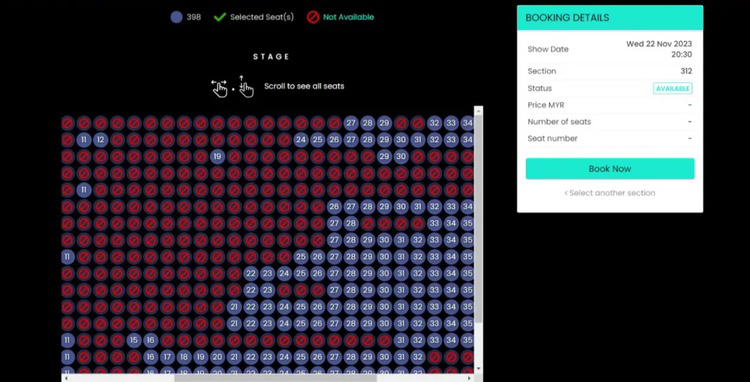Click the vertical scrollbar up arrow

click(x=478, y=110)
